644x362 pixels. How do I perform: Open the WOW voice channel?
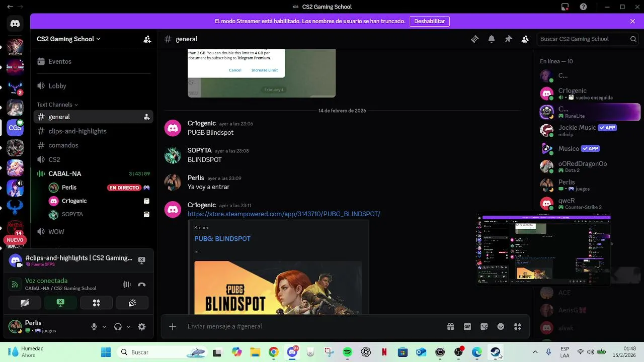click(93, 232)
